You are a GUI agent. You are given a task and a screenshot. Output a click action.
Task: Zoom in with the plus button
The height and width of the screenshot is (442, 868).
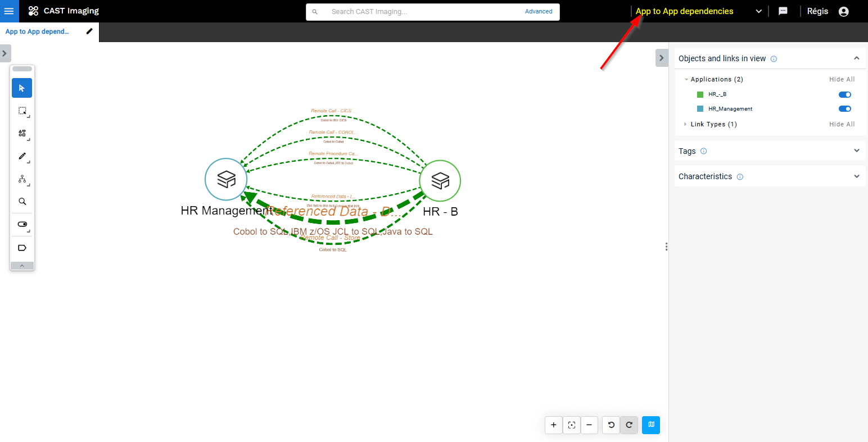click(554, 425)
